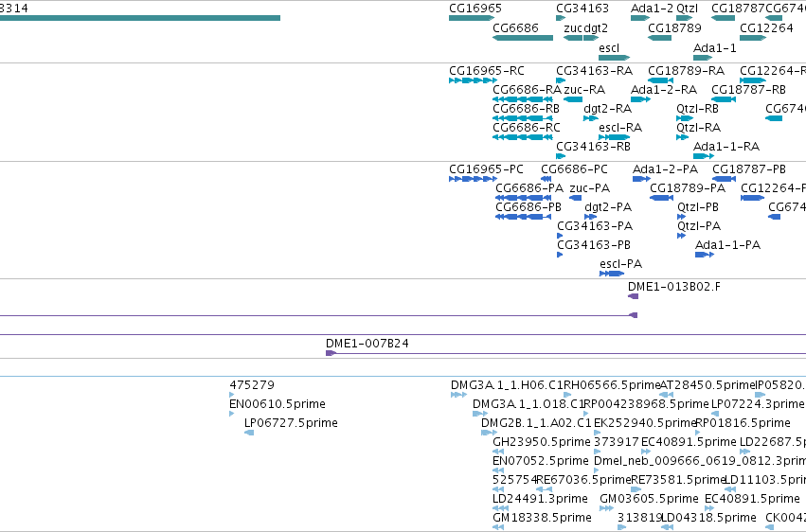Click the Ada1-2 gene label
Screen dimensions: 806x532
point(652,9)
